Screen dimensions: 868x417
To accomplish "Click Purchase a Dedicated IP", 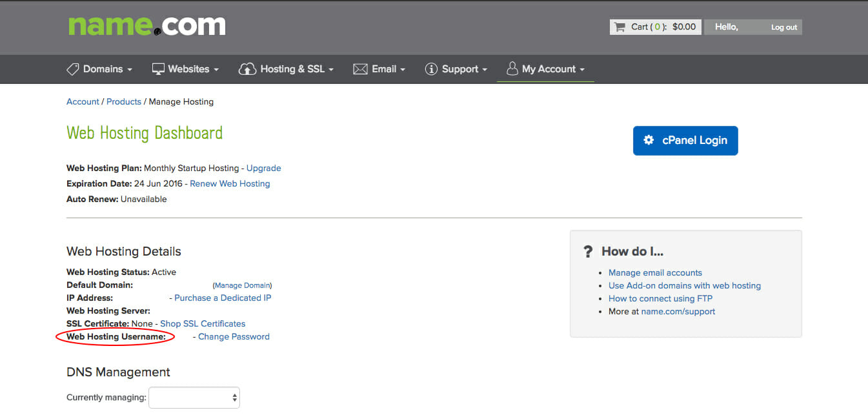I will [223, 298].
